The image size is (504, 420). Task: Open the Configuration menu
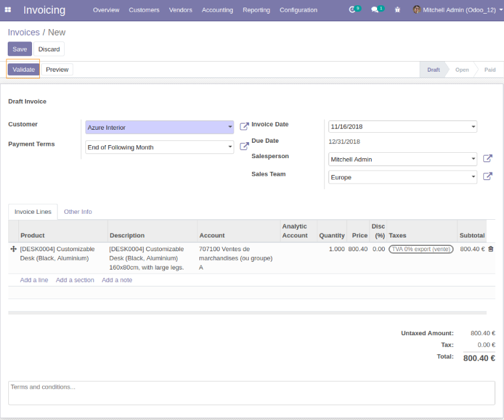tap(298, 10)
